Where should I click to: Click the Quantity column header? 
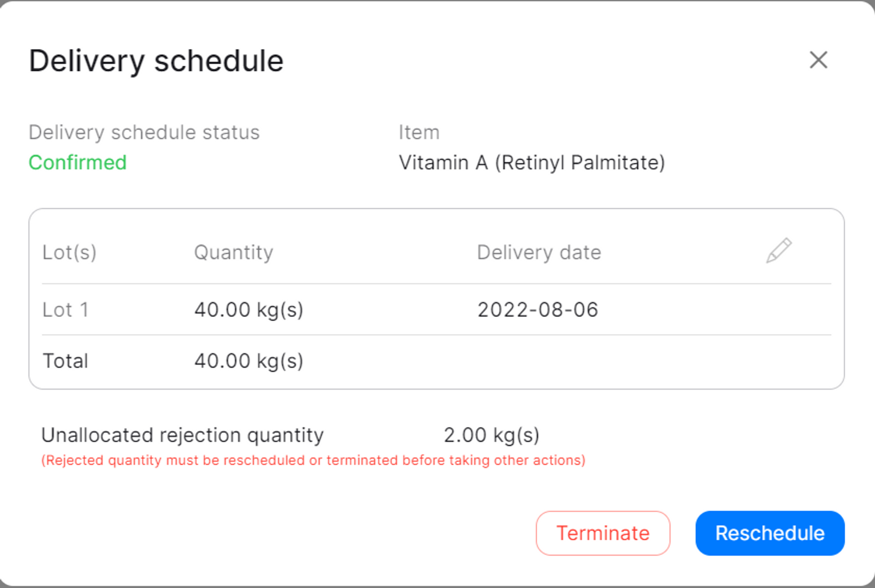coord(234,252)
